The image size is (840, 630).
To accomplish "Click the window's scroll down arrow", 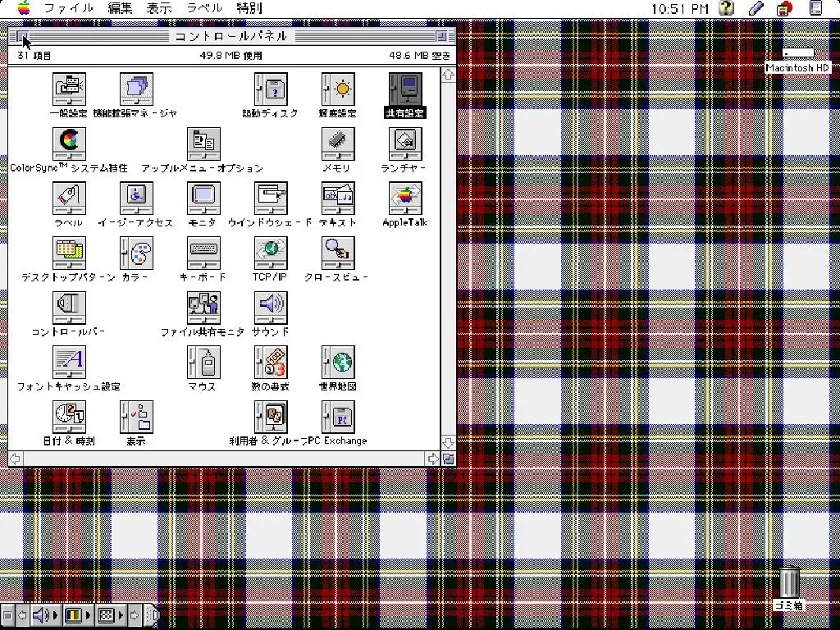I will 449,442.
